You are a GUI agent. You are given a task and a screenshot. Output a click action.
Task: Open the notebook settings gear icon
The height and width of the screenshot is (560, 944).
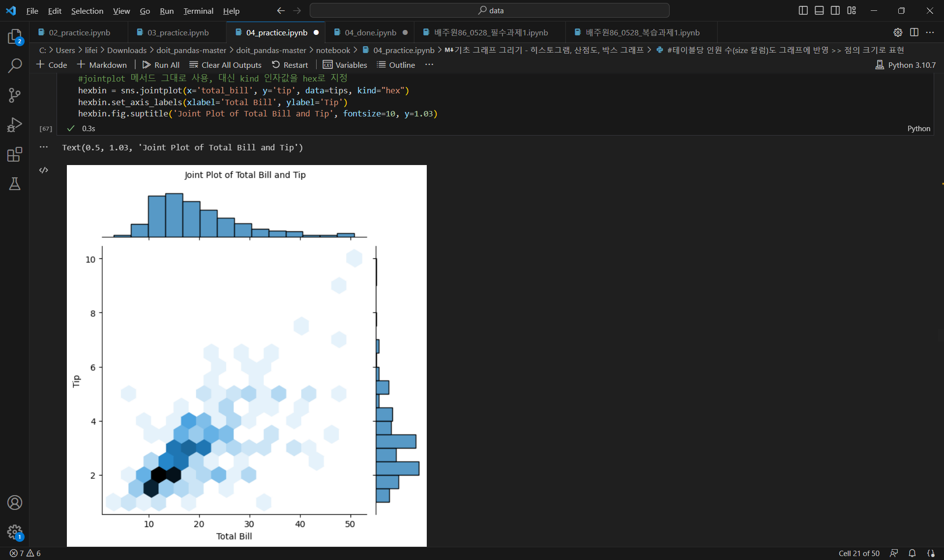(x=898, y=32)
